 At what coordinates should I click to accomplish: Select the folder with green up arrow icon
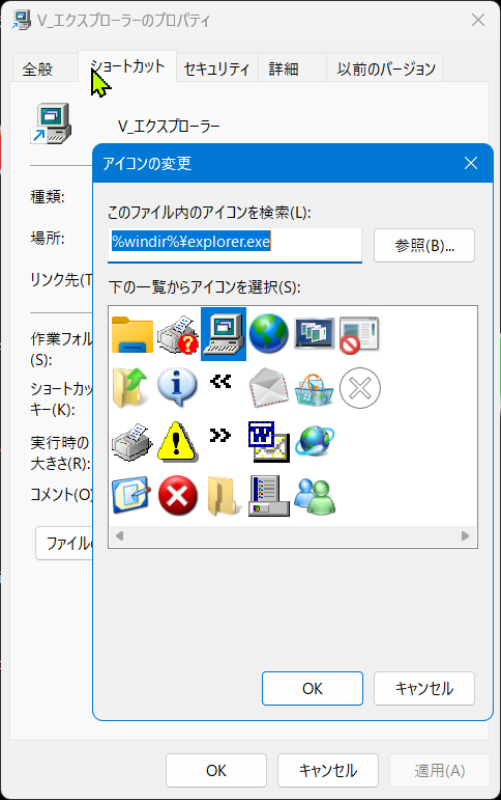[x=130, y=388]
